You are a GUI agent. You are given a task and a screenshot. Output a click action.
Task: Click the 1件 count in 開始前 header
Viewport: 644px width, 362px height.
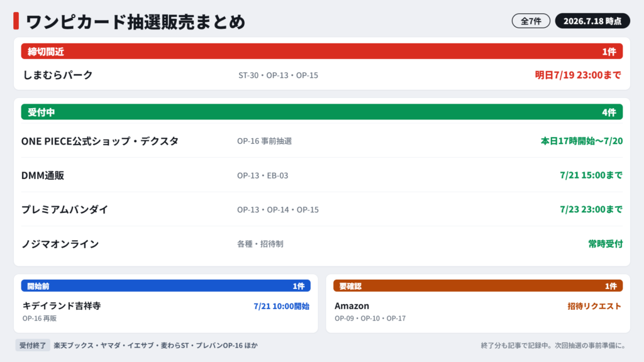[299, 286]
